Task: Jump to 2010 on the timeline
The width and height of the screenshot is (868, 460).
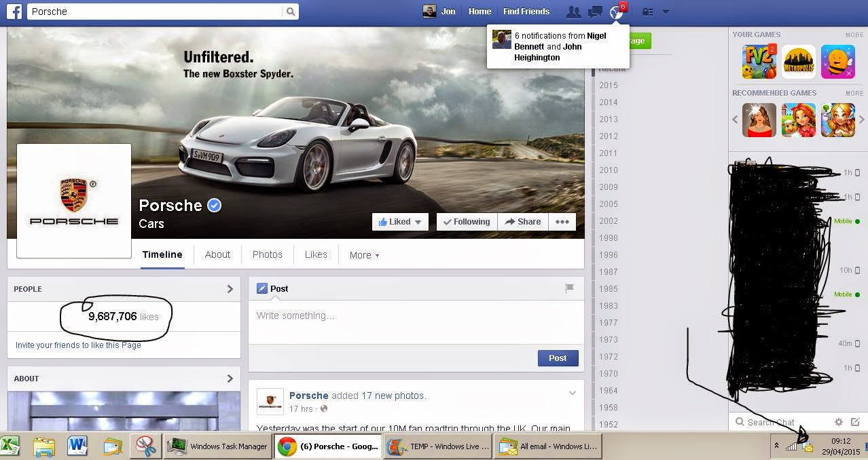Action: point(609,170)
